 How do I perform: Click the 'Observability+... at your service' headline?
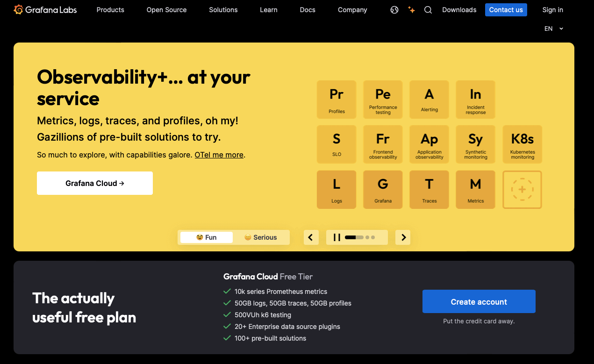pos(143,88)
